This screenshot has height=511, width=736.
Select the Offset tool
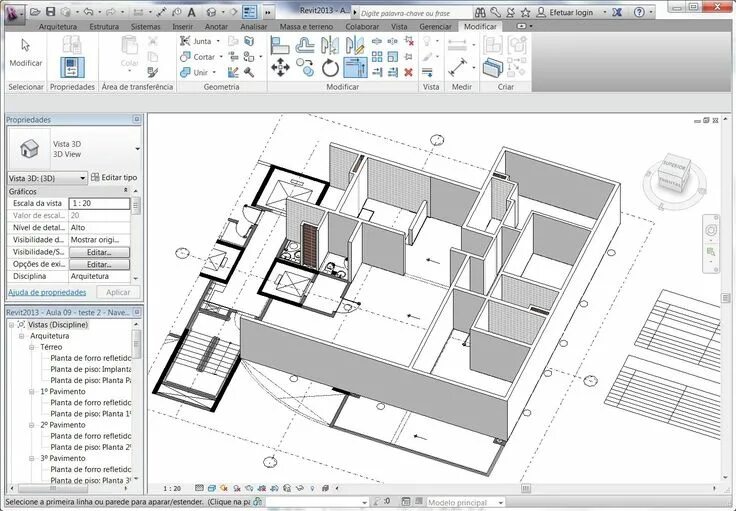pyautogui.click(x=305, y=46)
